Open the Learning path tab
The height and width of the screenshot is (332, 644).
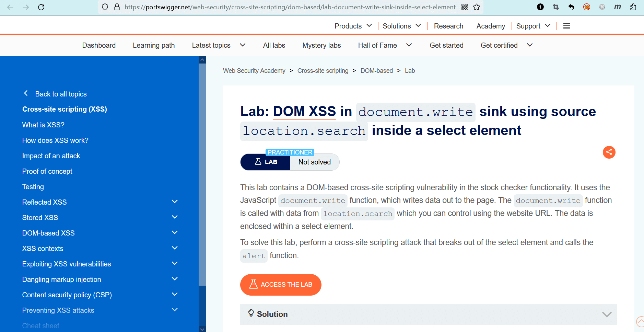point(154,45)
